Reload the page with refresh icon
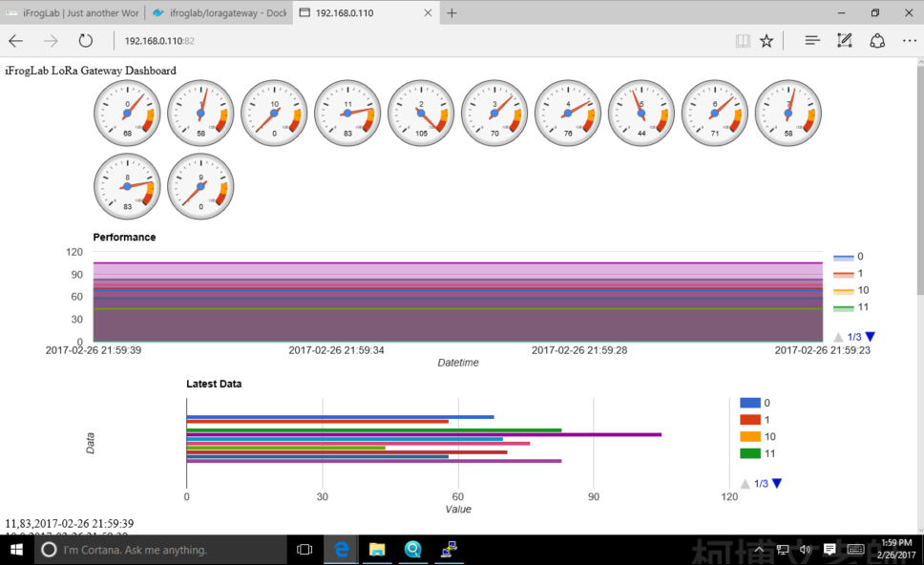Screen dimensions: 924x565 (x=86, y=41)
